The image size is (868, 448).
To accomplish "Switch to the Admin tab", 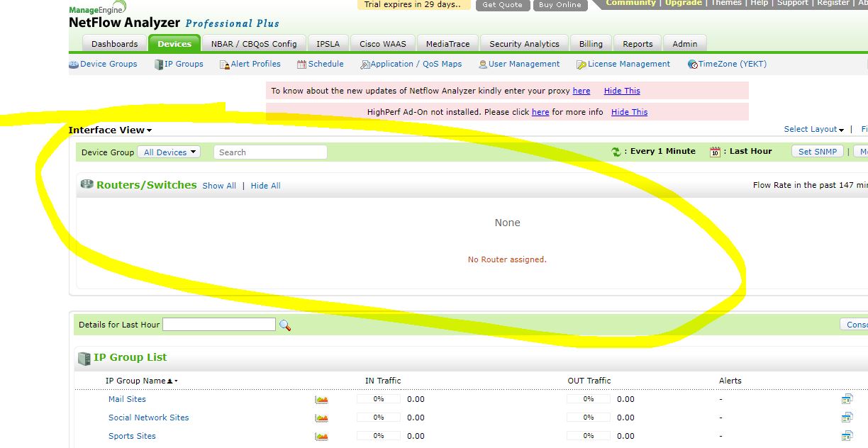I will (685, 44).
